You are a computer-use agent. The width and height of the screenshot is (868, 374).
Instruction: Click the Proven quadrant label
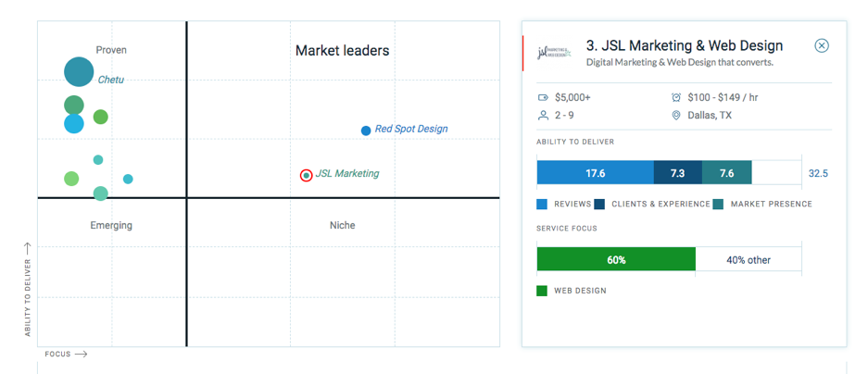111,50
